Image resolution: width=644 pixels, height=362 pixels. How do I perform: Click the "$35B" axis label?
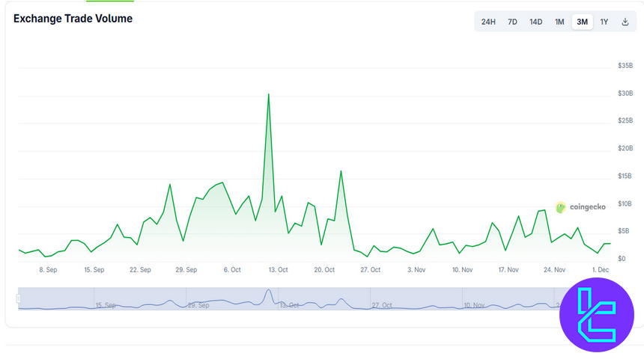click(x=625, y=66)
